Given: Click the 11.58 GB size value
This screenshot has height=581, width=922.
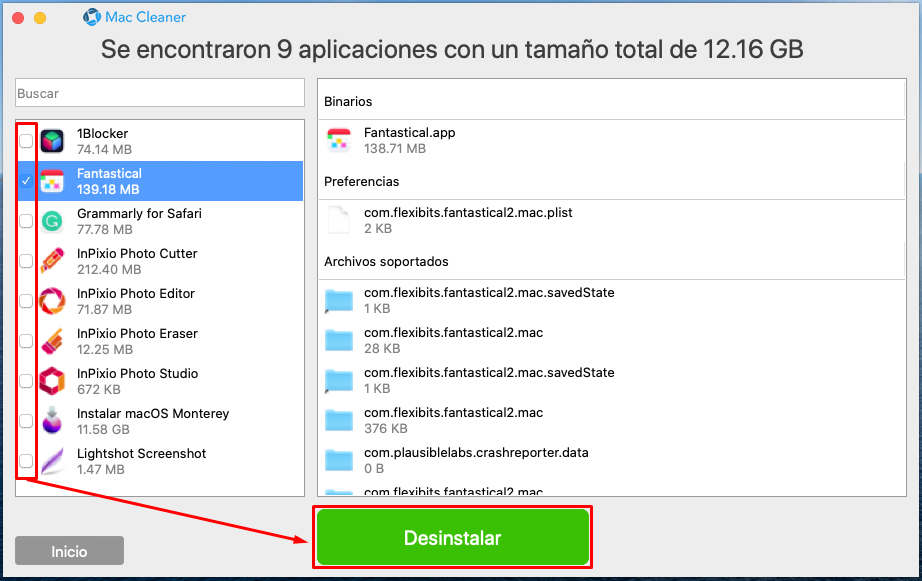Looking at the screenshot, I should tap(103, 429).
